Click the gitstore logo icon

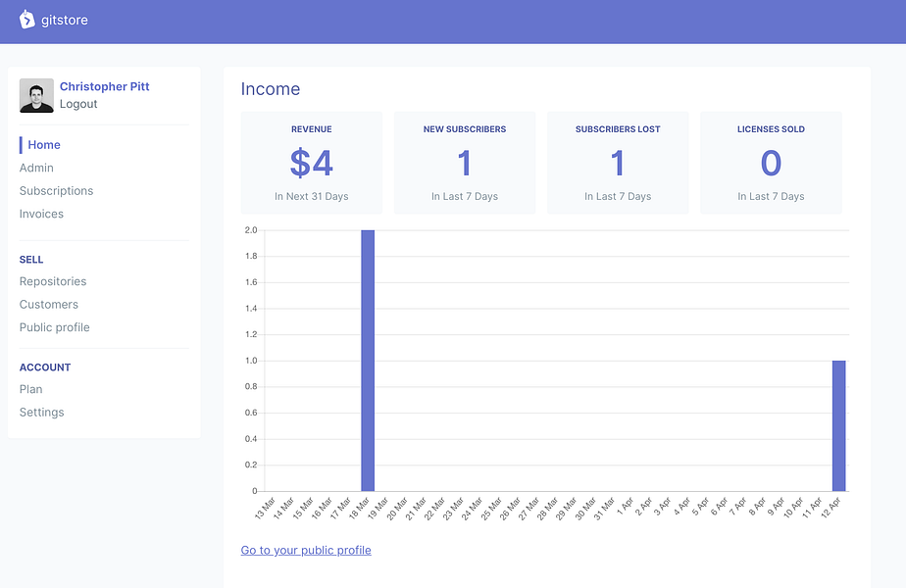(26, 20)
